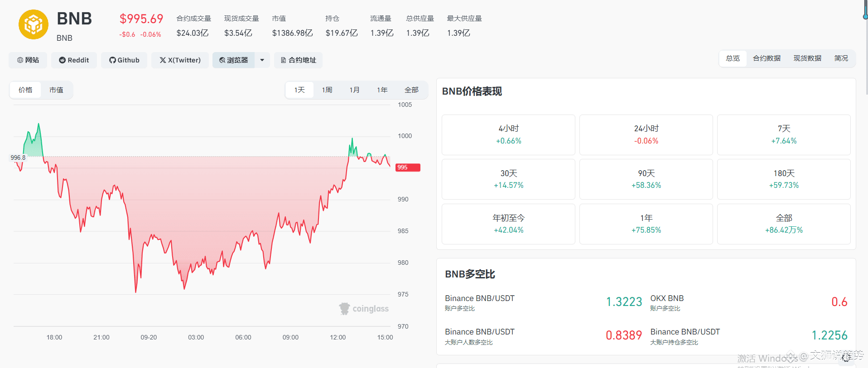Screen dimensions: 868x368
Task: Click the 180天 +59.73% performance card
Action: pyautogui.click(x=784, y=179)
